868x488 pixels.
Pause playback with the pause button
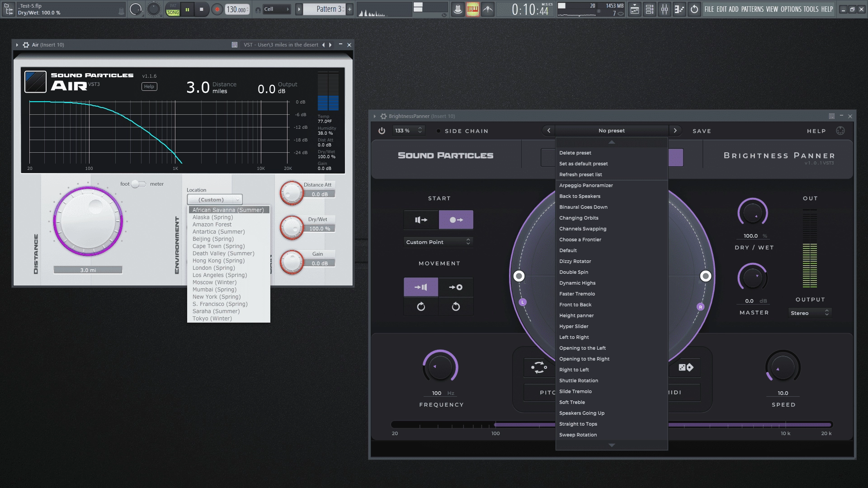coord(187,9)
